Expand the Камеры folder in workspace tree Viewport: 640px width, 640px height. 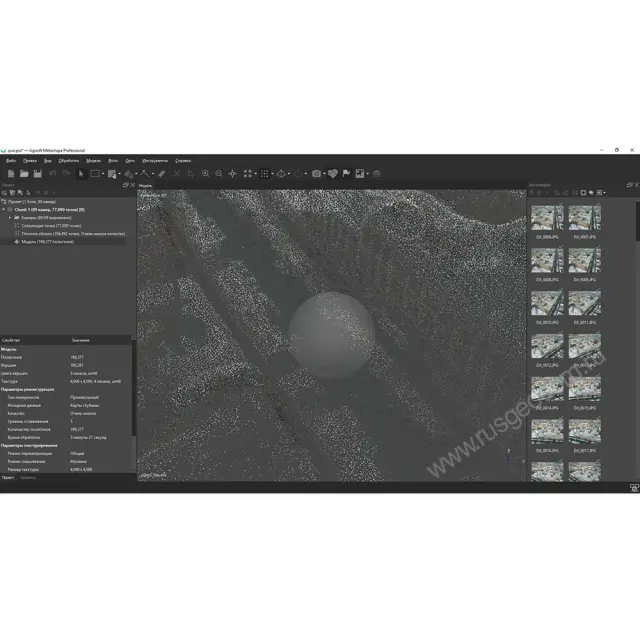[x=11, y=217]
